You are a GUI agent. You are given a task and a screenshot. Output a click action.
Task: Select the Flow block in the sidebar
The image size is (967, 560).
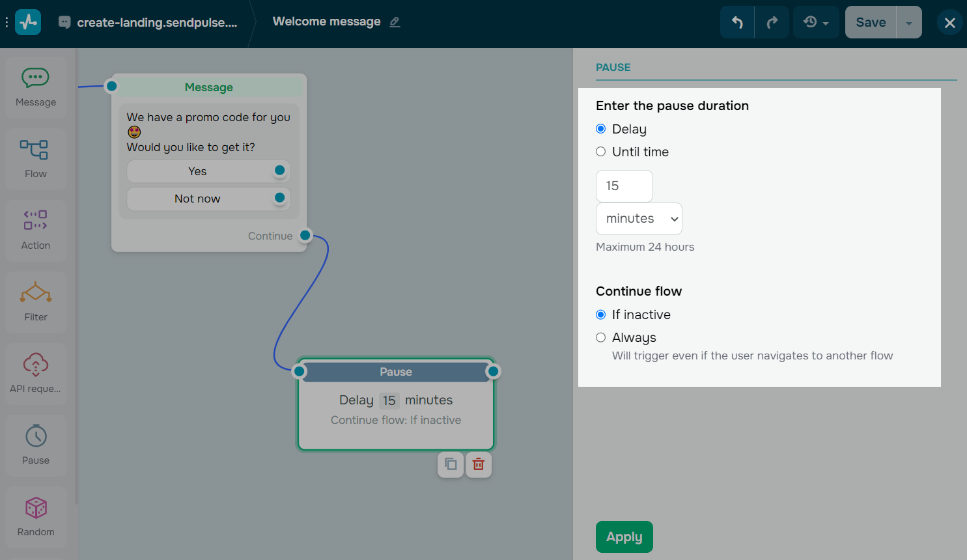point(36,158)
